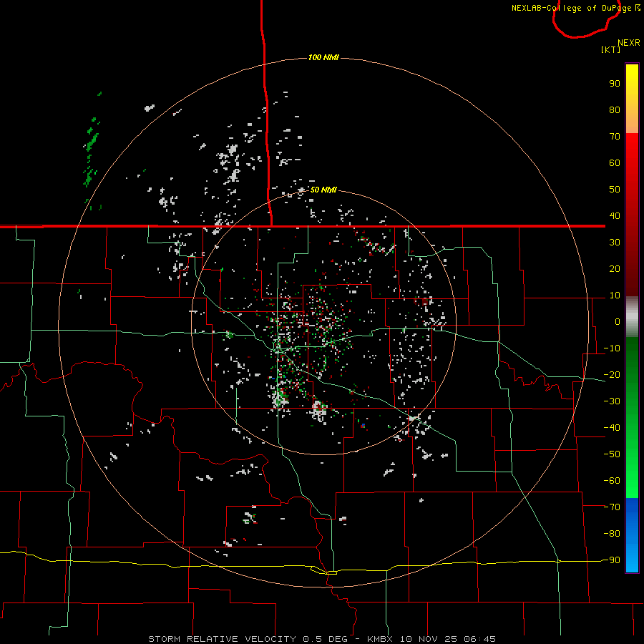Viewport: 644px width, 644px height.
Task: Click the 30 value on velocity scale
Action: (615, 243)
